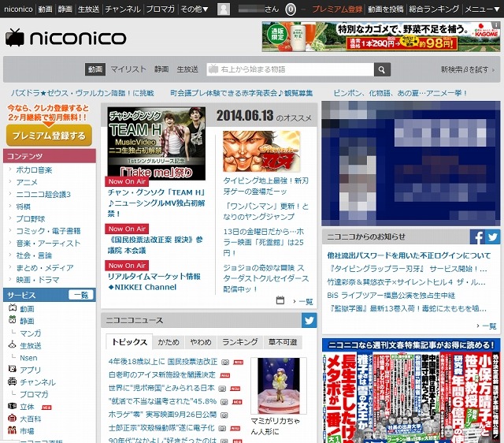This screenshot has width=504, height=443.
Task: Open Nsen link in service list
Action: click(x=28, y=358)
